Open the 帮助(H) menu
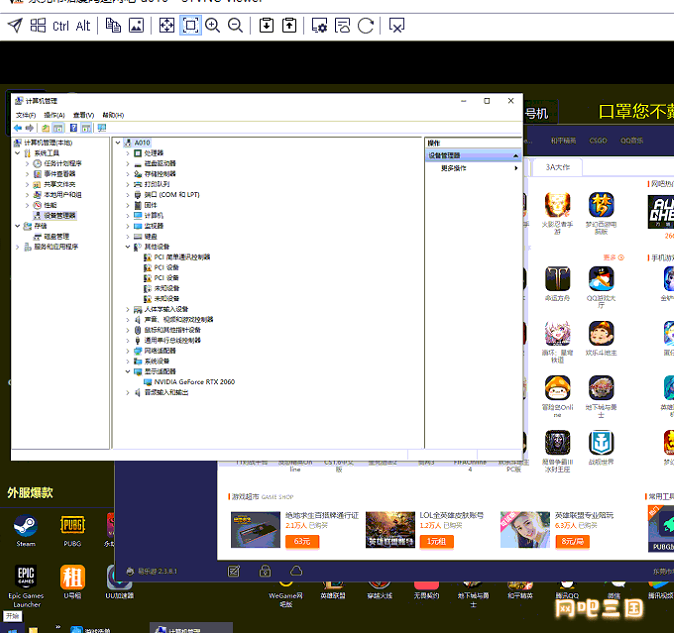 113,115
